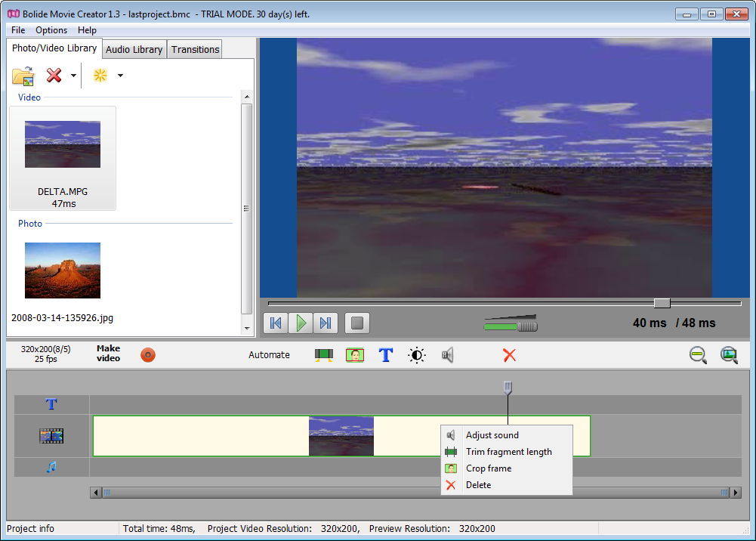756x541 pixels.
Task: Click the Automate button
Action: click(x=269, y=355)
